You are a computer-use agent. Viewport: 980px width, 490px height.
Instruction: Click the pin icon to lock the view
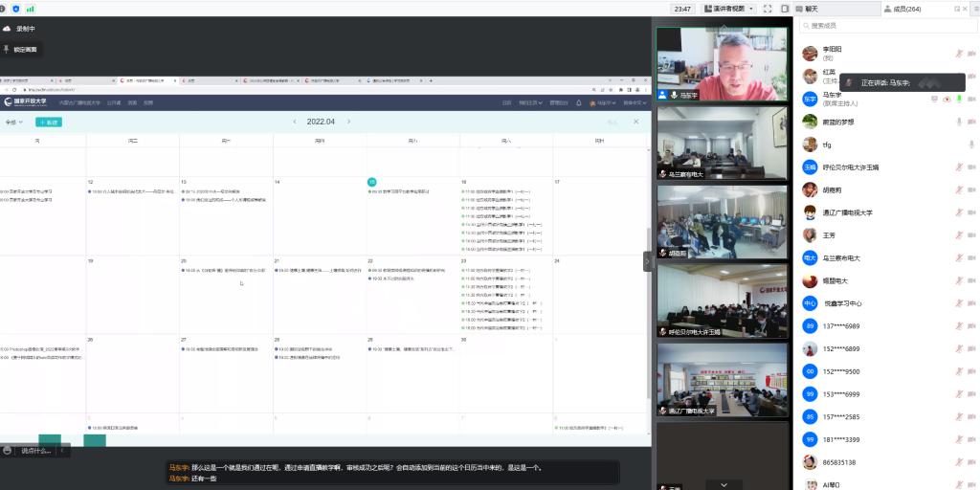click(7, 50)
